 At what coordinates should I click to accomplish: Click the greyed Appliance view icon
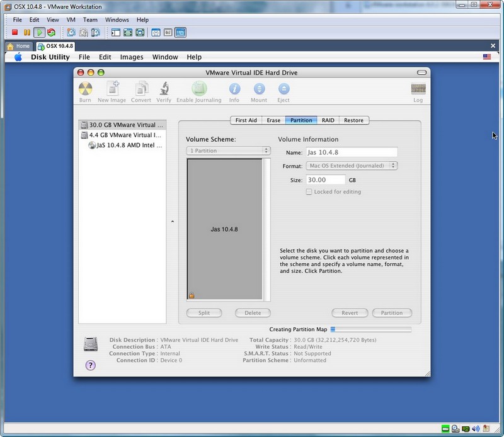pos(168,33)
